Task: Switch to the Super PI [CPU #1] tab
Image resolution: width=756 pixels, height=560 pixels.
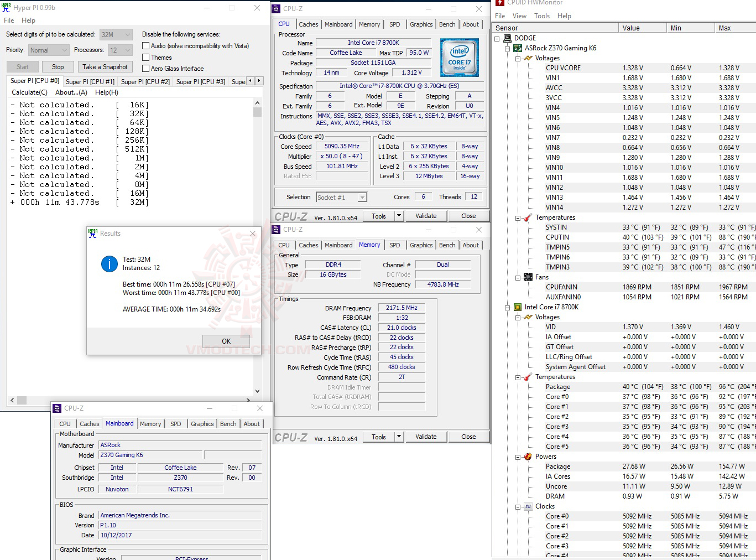Action: (90, 82)
